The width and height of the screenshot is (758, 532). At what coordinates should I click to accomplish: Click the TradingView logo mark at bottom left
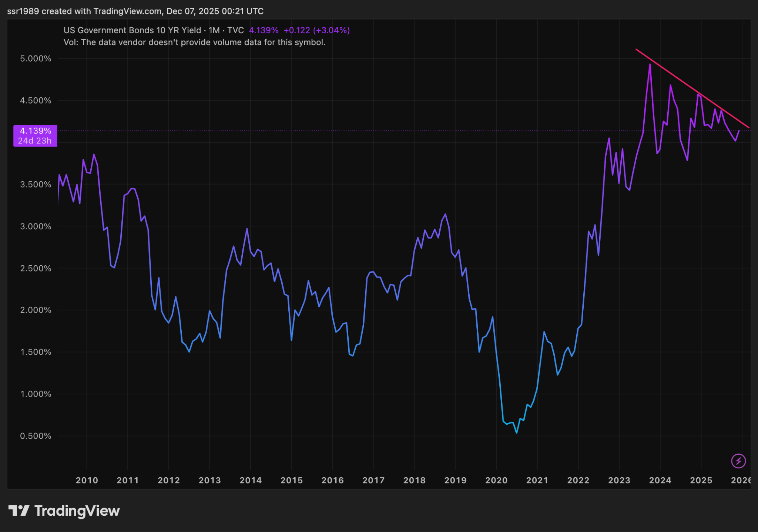coord(19,511)
